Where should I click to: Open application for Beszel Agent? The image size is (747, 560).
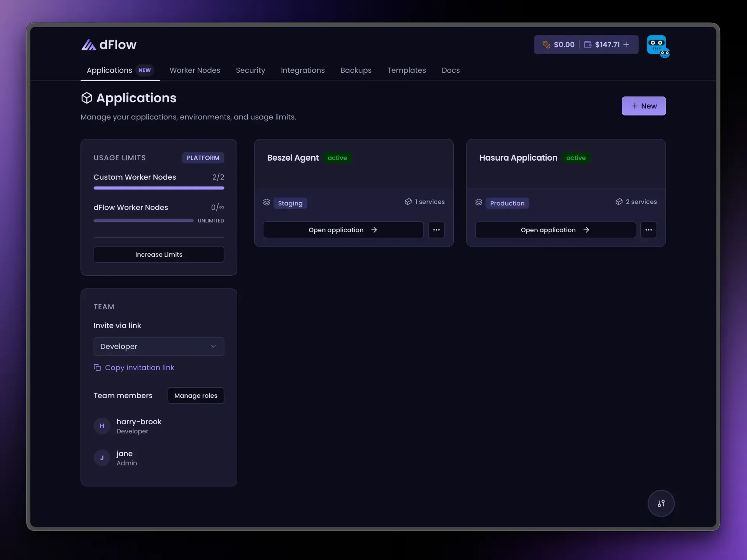(343, 230)
